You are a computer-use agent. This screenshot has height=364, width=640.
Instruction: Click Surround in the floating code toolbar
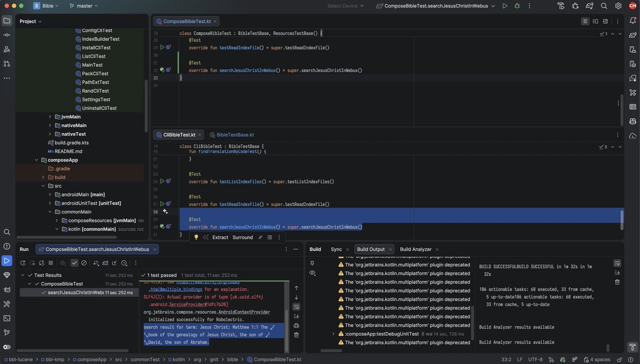(243, 238)
